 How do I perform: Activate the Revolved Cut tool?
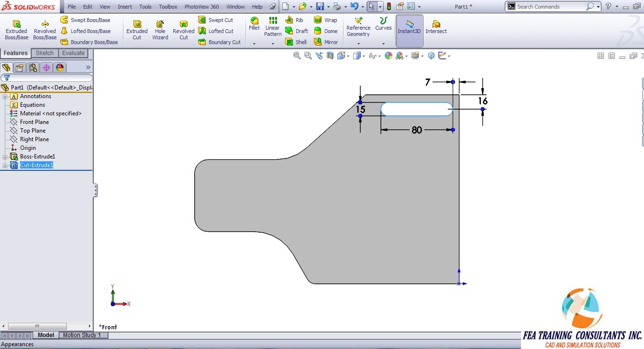click(184, 30)
